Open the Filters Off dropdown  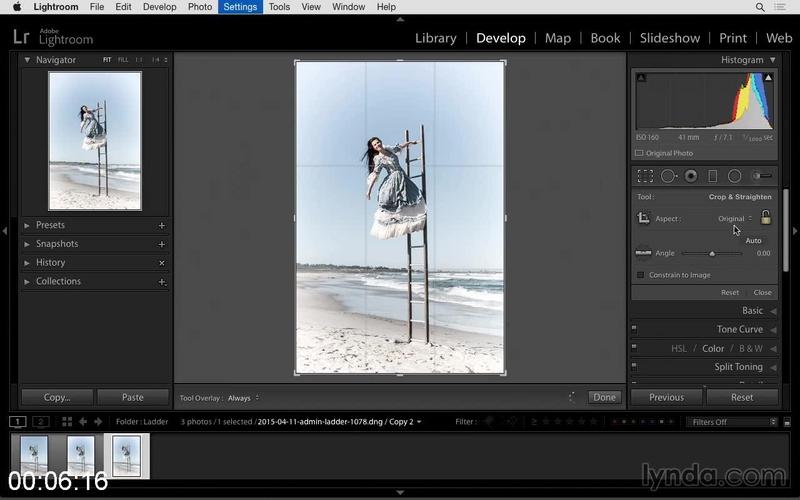tap(732, 422)
